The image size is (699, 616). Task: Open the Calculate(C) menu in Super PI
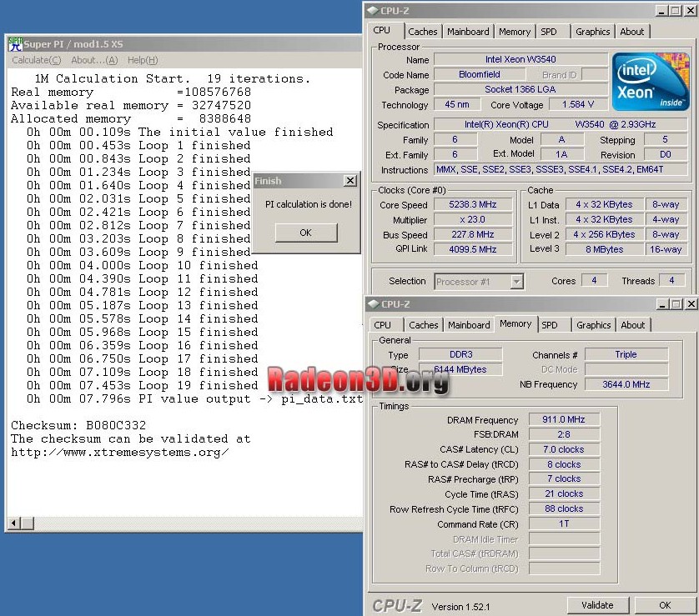37,60
